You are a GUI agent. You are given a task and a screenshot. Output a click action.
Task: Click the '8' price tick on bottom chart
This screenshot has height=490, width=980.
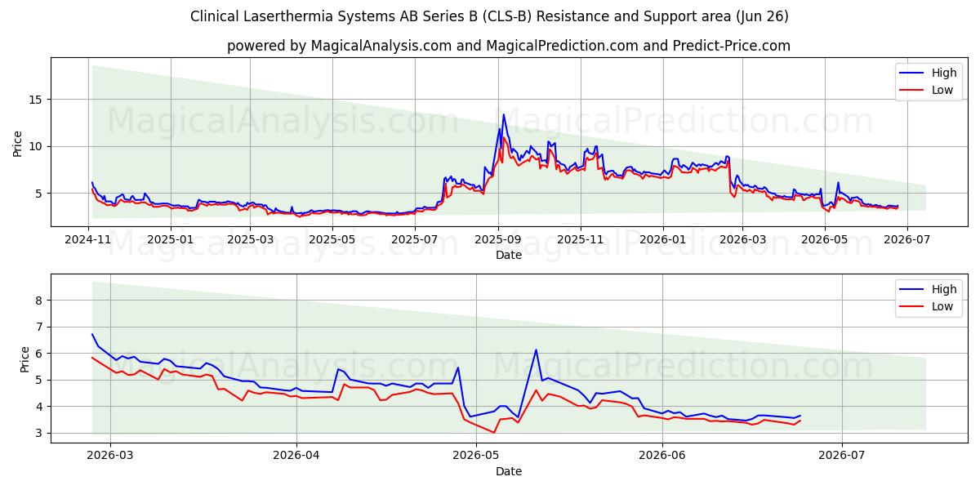(x=41, y=301)
